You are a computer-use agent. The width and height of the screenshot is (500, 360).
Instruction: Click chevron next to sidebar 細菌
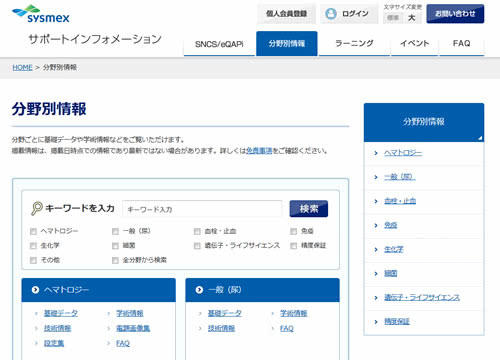(x=376, y=274)
